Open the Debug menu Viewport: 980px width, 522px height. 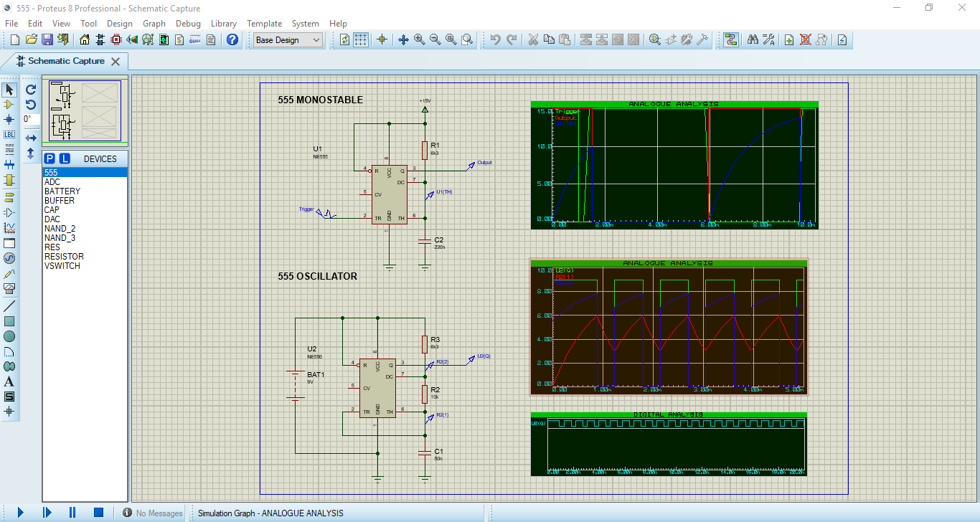(x=188, y=24)
